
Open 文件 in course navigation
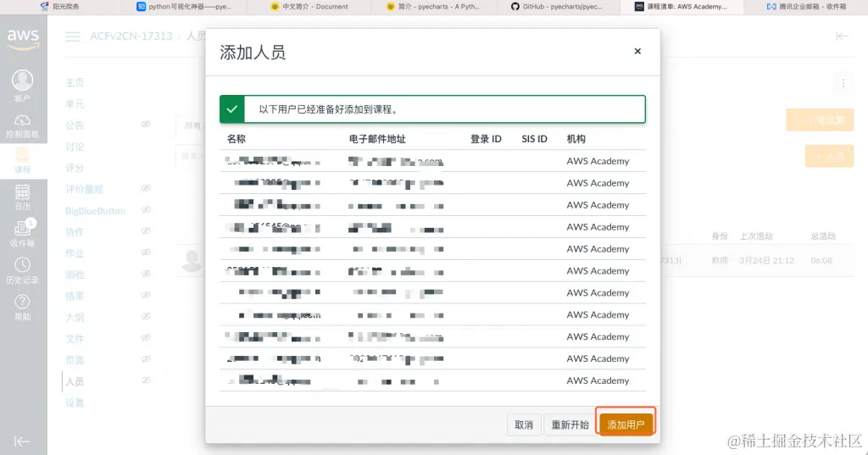tap(75, 339)
